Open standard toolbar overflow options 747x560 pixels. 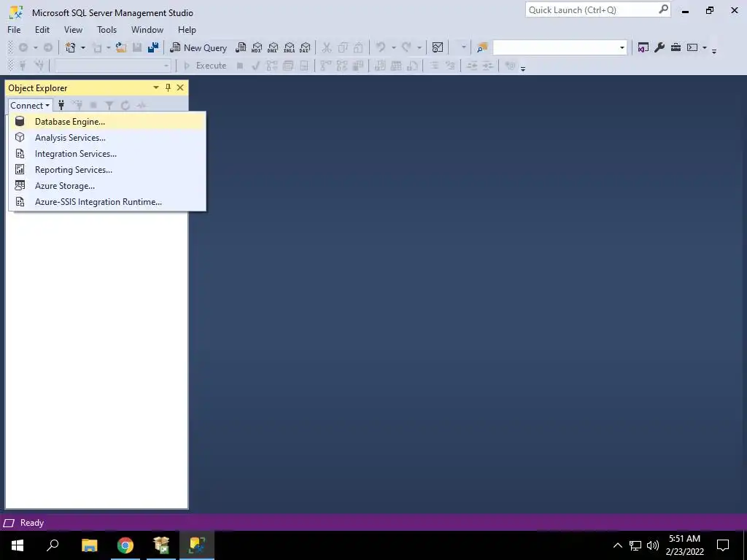(714, 50)
